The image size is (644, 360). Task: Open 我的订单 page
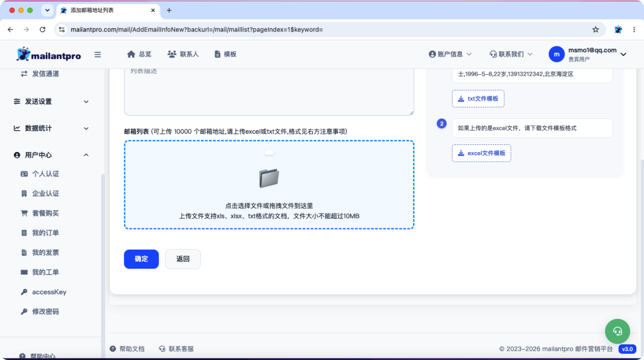coord(45,233)
